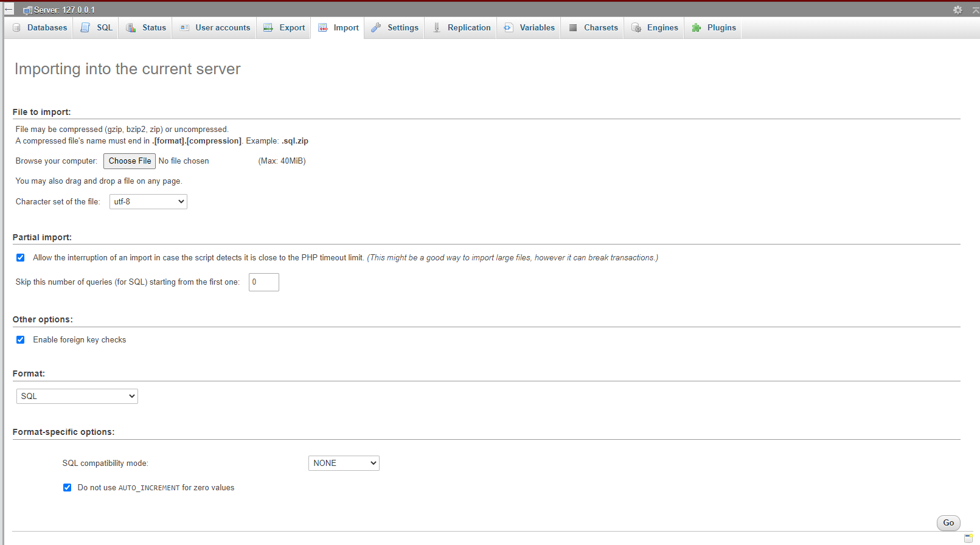This screenshot has width=980, height=545.
Task: Click the Settings wrench icon
Action: pyautogui.click(x=376, y=28)
